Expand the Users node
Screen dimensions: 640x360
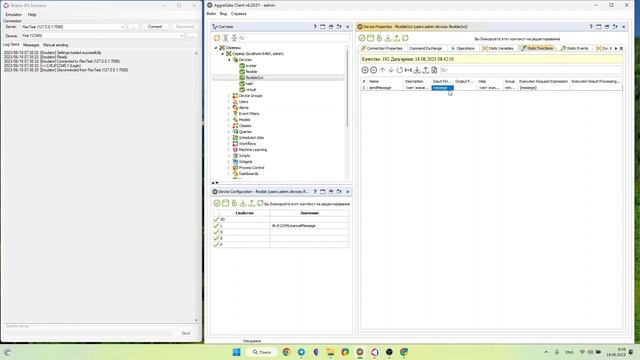click(229, 102)
